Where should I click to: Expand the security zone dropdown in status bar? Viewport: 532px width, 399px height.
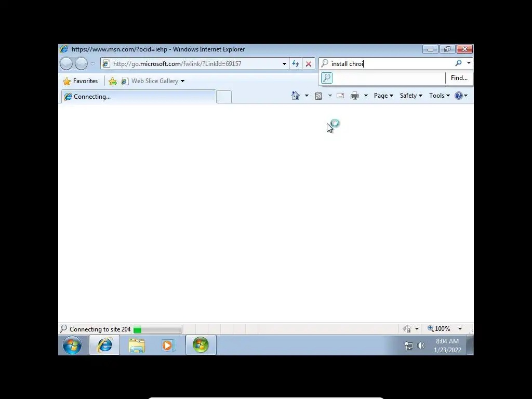417,329
